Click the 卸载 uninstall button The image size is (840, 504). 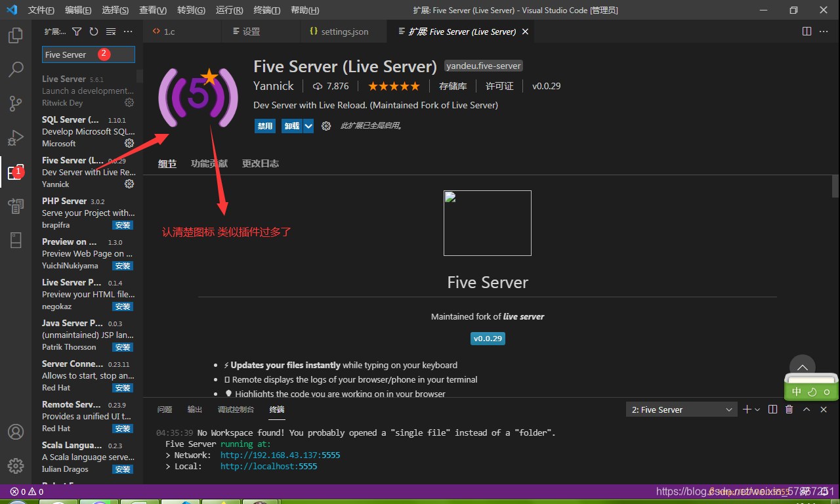click(x=291, y=126)
